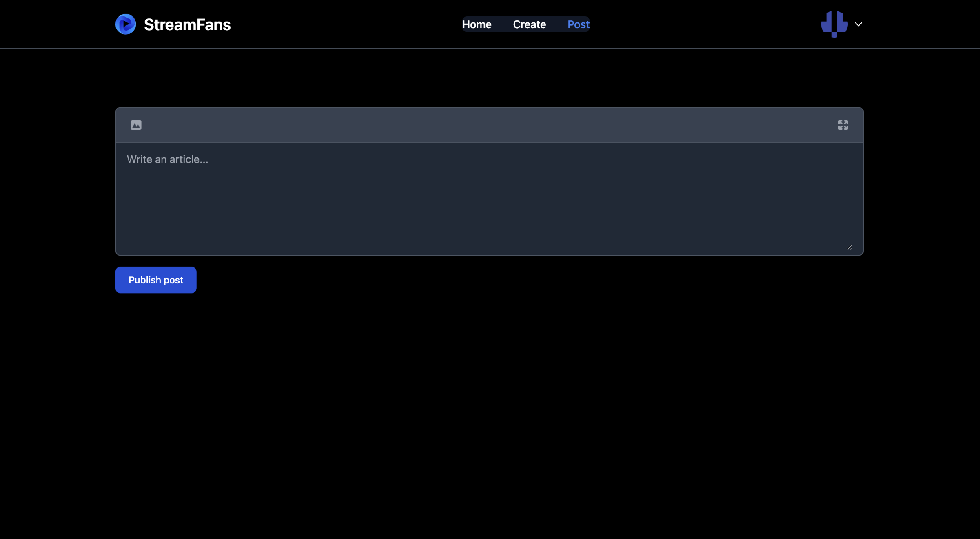
Task: Maximize the article editor with expand icon
Action: point(843,125)
